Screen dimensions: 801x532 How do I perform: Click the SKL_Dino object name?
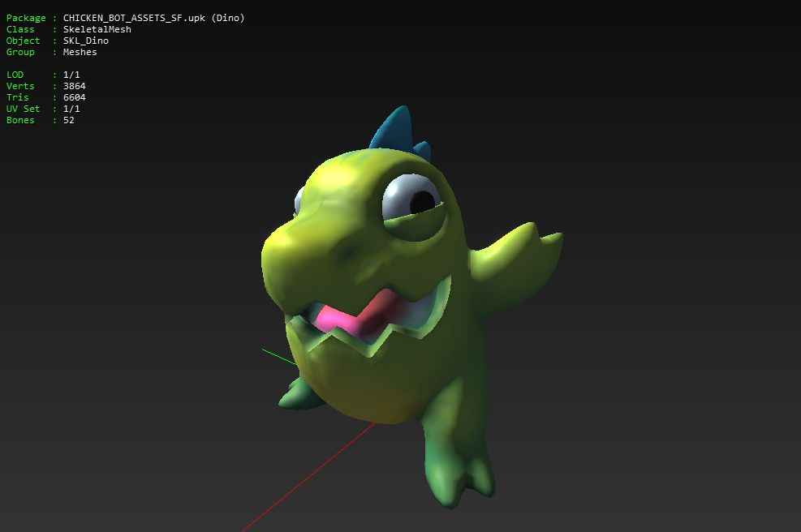85,41
